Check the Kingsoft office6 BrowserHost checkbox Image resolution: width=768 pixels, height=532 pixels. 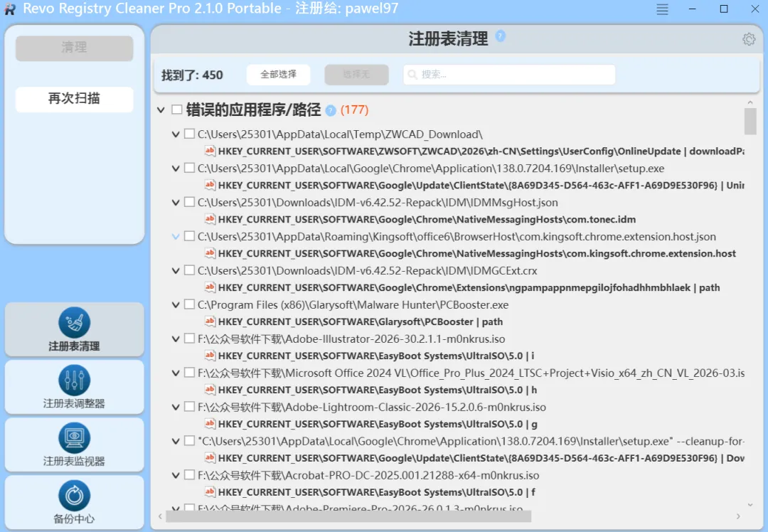(190, 236)
